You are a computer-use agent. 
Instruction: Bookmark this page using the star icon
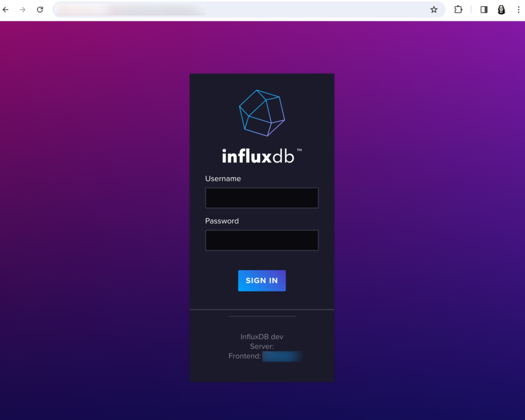click(433, 9)
